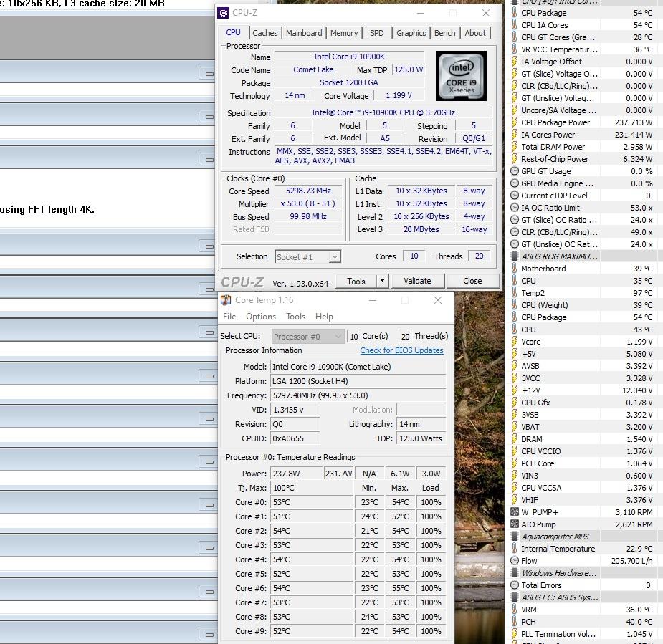The image size is (663, 644).
Task: Select the CPU tab in CPU-Z
Action: 233,32
